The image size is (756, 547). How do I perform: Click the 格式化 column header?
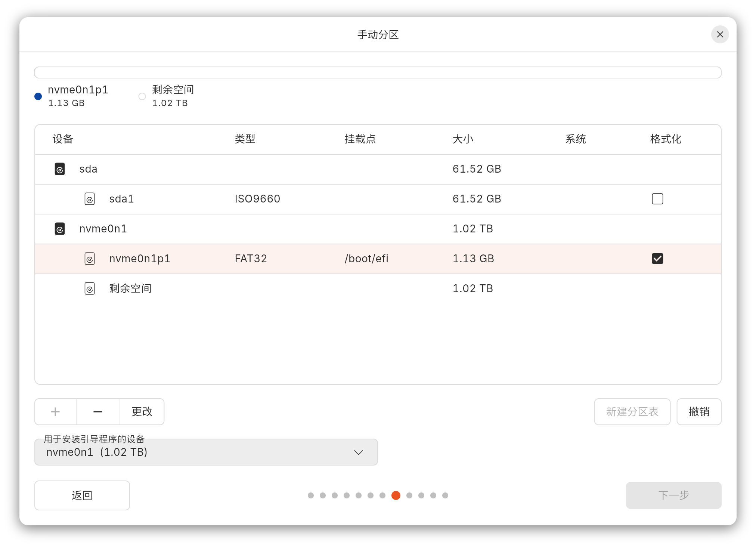pos(666,139)
